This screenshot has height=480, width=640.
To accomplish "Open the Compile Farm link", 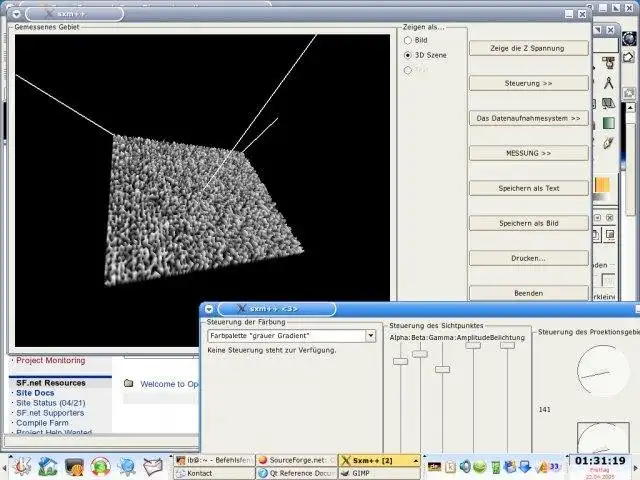I will [42, 423].
